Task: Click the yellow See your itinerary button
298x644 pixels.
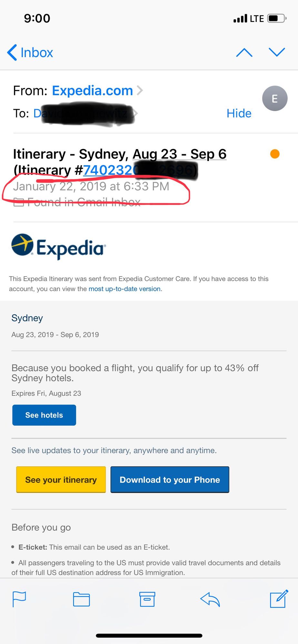Action: click(61, 479)
